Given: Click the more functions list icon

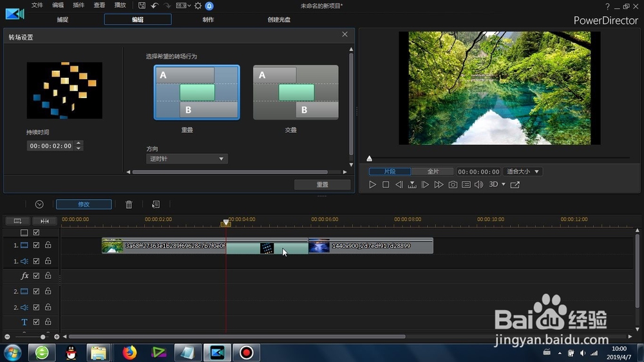Looking at the screenshot, I should [x=156, y=204].
